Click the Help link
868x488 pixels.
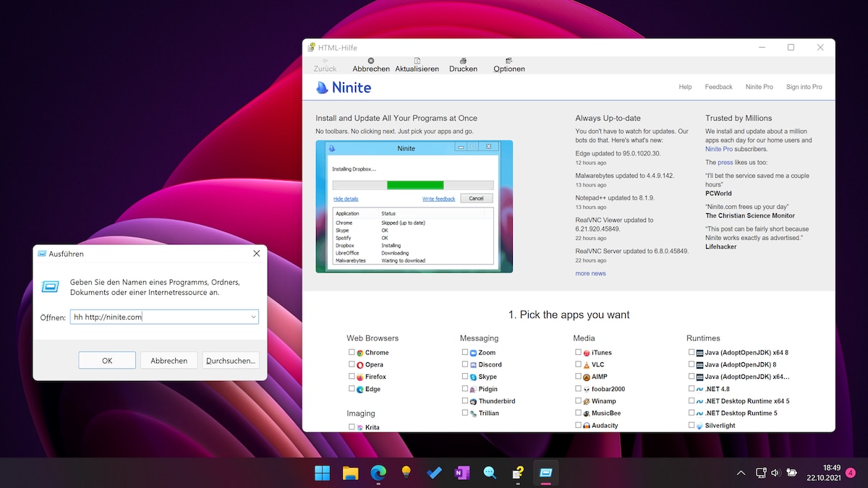684,87
